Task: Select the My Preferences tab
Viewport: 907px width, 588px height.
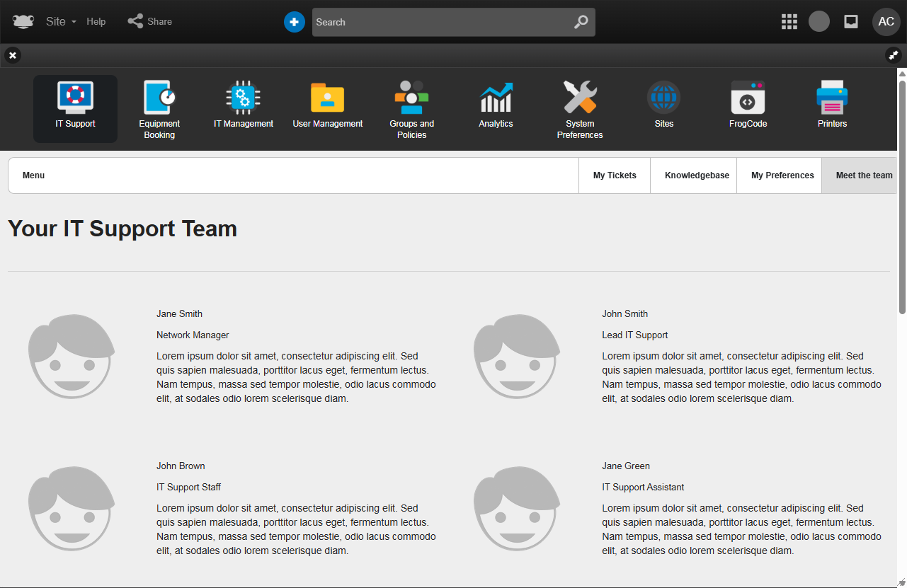Action: click(x=782, y=175)
